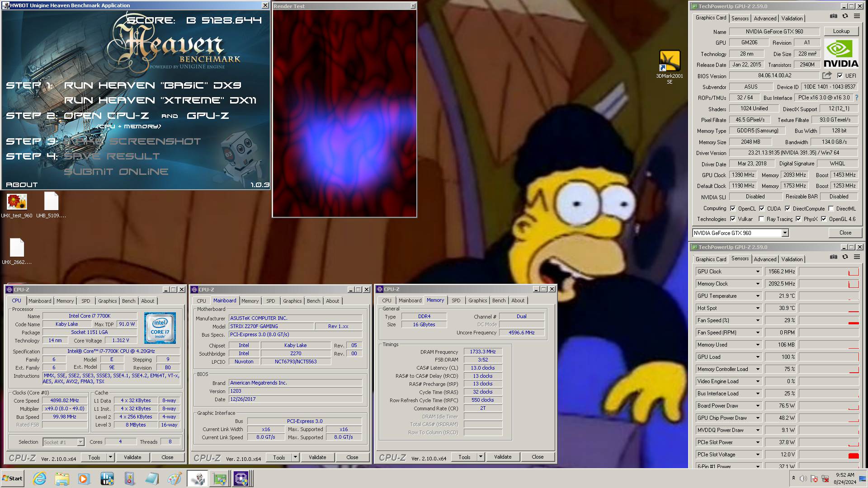Click the Bus Interface question mark help icon
Image resolution: width=868 pixels, height=488 pixels.
click(856, 98)
